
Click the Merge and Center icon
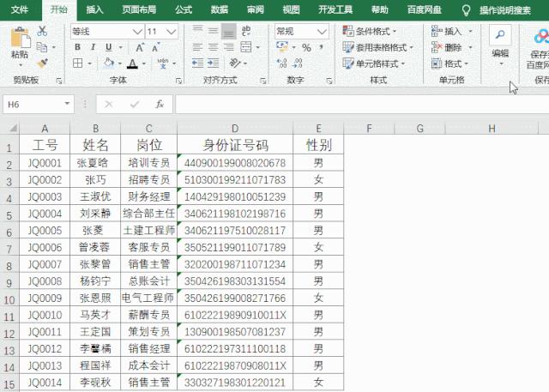tap(246, 47)
